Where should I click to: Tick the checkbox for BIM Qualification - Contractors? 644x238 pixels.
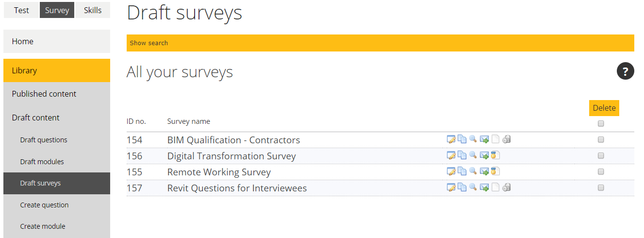point(601,140)
